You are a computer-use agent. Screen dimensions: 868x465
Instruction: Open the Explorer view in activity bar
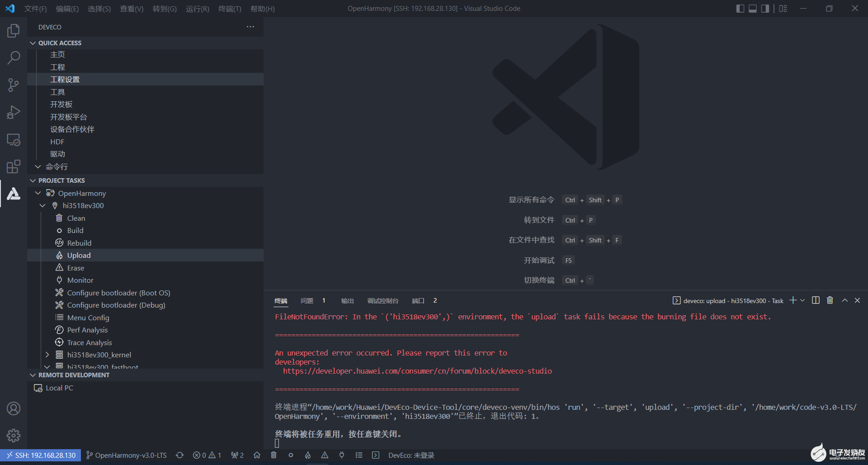pyautogui.click(x=14, y=31)
